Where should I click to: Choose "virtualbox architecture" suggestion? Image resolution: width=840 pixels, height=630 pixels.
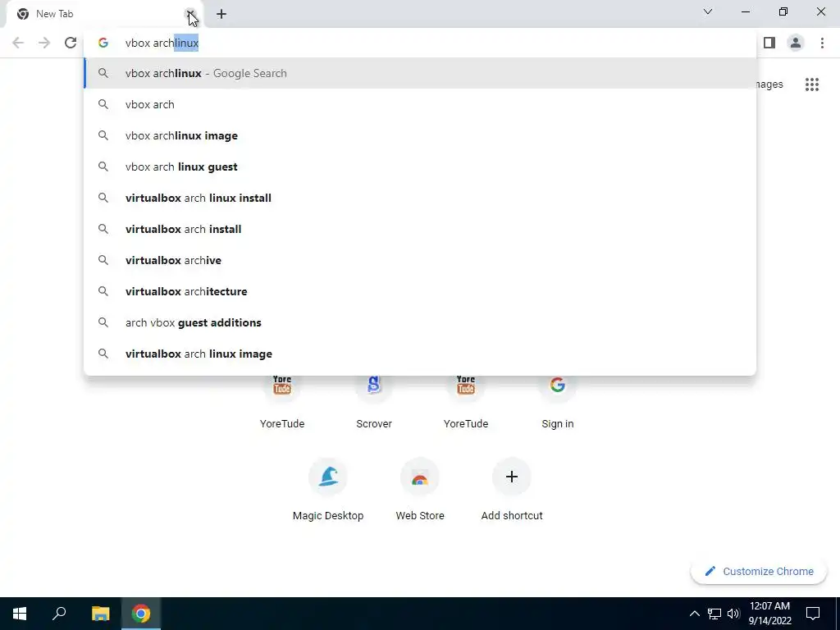[x=420, y=291]
